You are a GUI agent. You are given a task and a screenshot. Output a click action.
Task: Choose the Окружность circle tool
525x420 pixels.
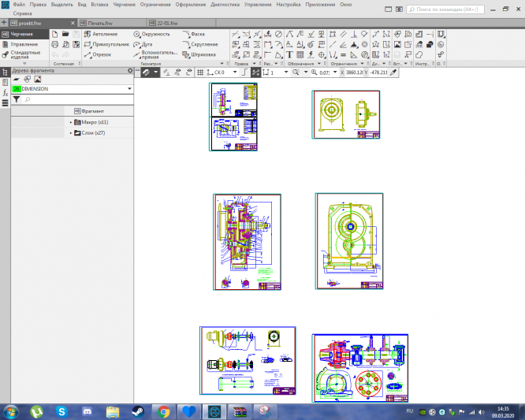152,35
